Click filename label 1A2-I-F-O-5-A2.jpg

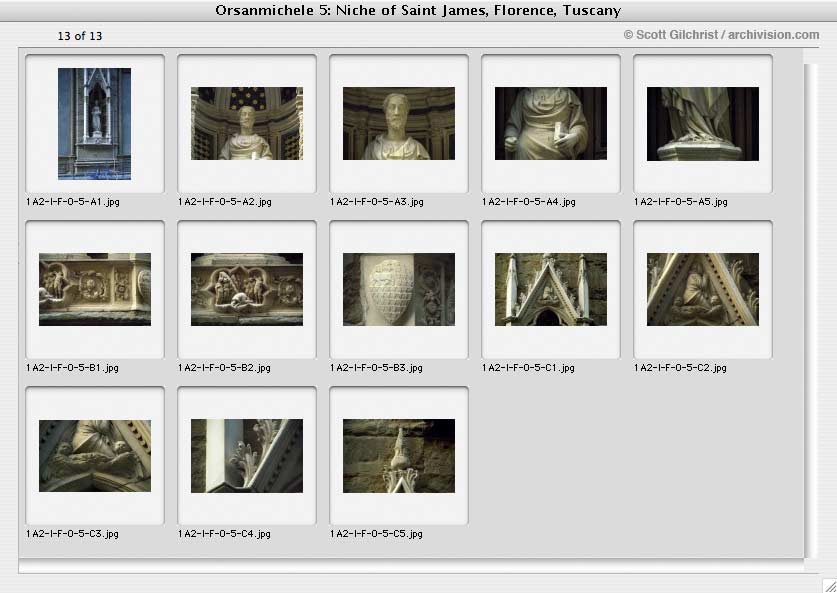225,202
